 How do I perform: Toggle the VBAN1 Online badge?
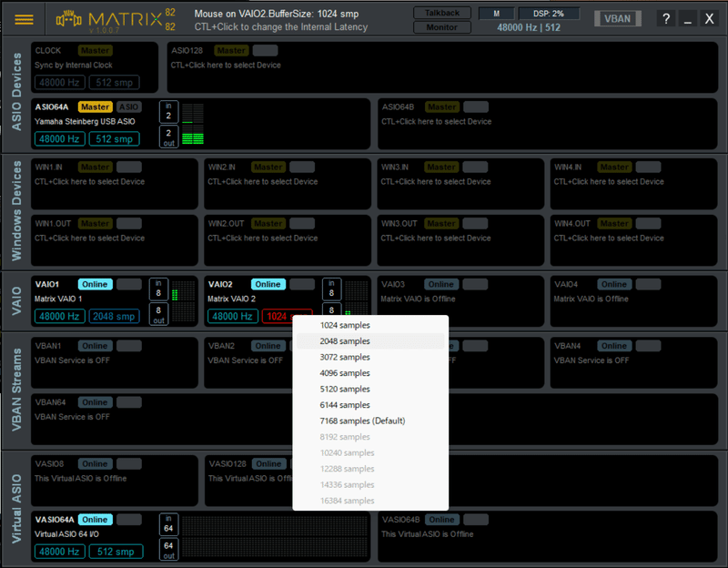click(96, 346)
